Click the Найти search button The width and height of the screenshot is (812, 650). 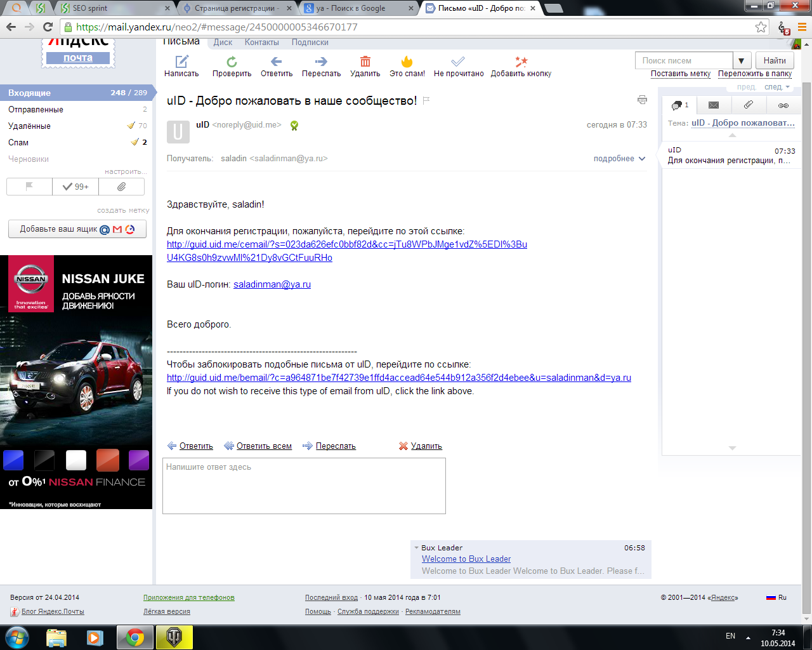(775, 60)
